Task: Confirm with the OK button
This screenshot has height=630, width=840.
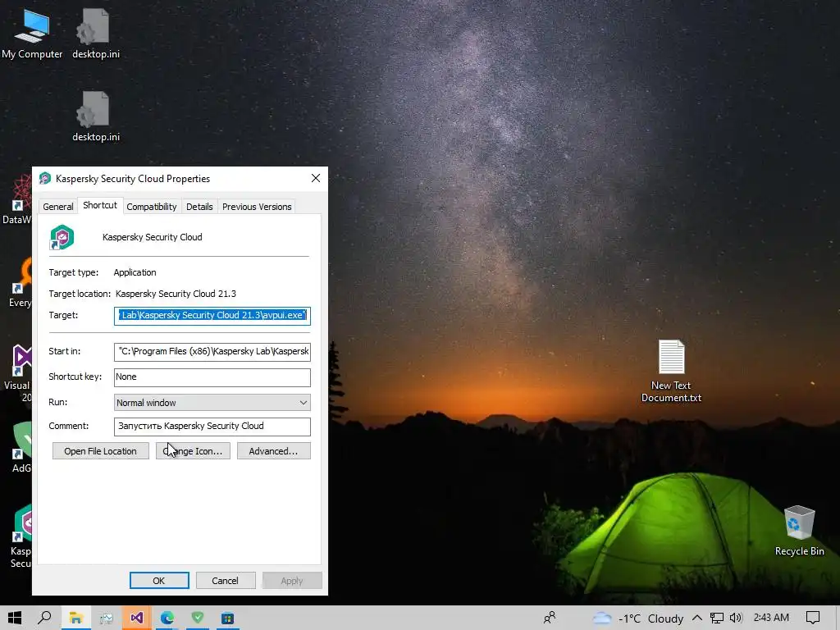Action: pyautogui.click(x=159, y=581)
